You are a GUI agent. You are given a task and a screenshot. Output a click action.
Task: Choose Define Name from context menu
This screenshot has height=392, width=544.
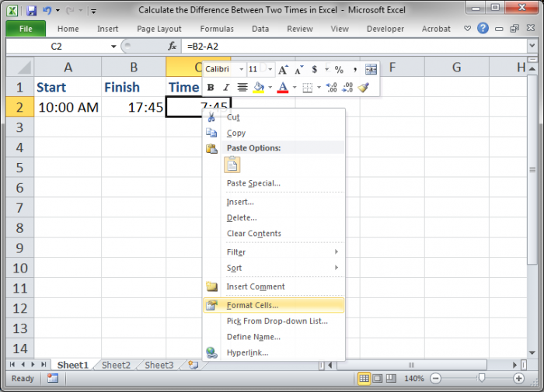point(274,337)
